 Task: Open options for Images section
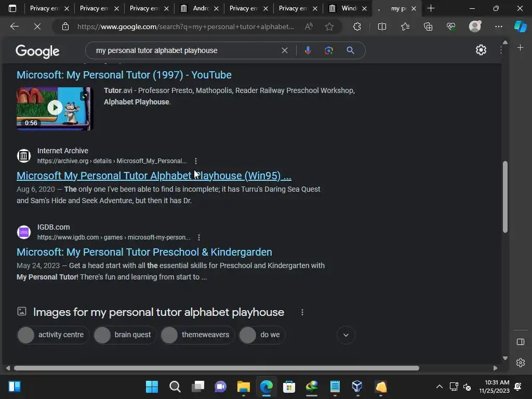[x=302, y=312]
